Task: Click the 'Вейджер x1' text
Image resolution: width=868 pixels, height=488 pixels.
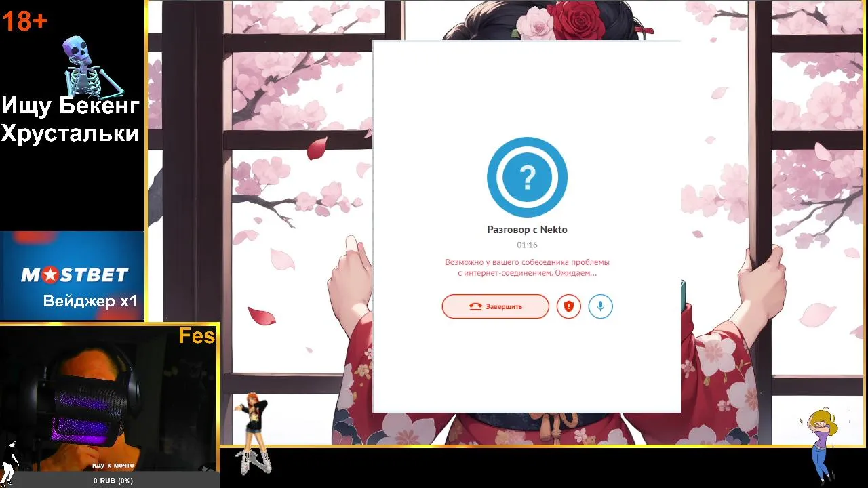Action: [90, 301]
